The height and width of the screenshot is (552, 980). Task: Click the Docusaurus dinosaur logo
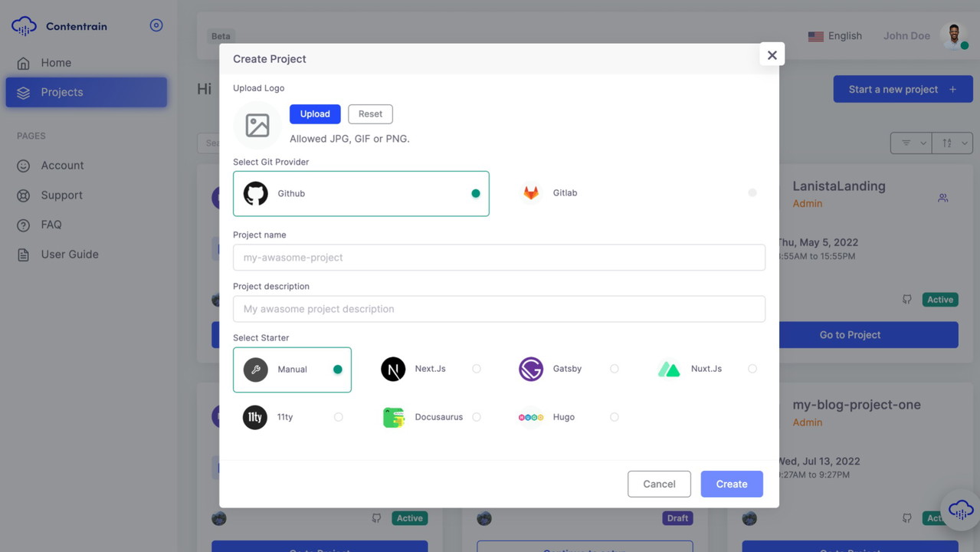click(393, 417)
